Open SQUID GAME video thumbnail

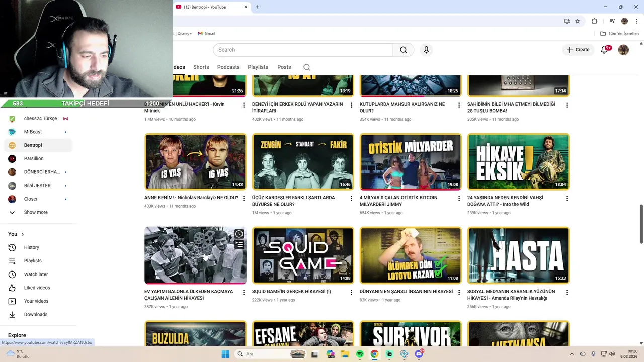[x=303, y=255]
